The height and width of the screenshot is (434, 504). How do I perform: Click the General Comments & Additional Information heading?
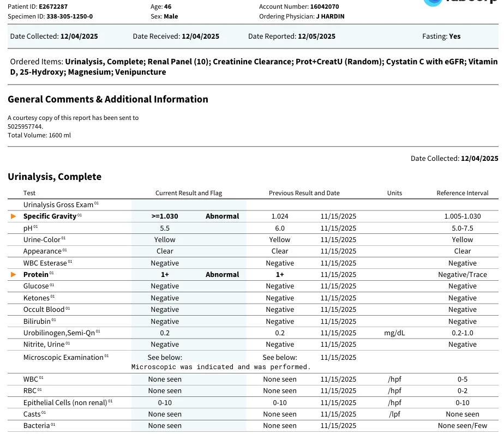(x=108, y=99)
